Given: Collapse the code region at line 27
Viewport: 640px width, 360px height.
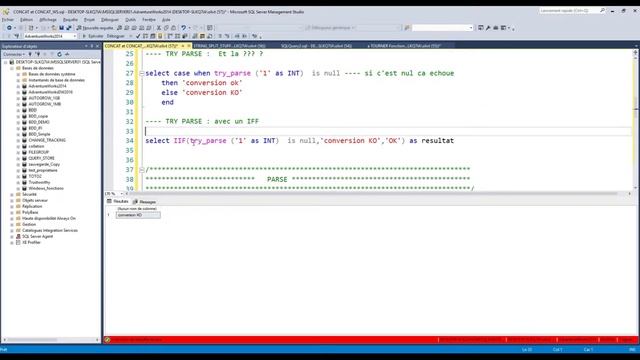Looking at the screenshot, I should click(142, 73).
